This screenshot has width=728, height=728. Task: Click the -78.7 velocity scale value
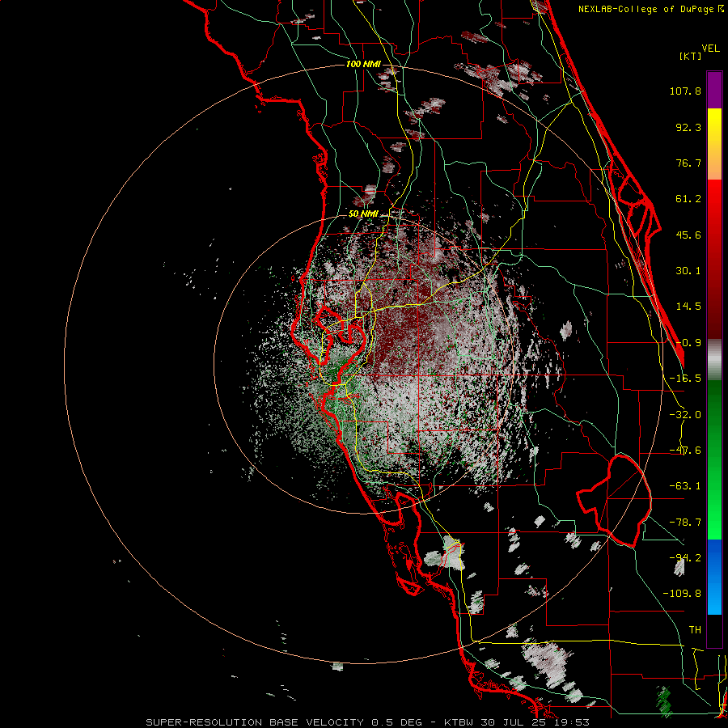pos(685,523)
